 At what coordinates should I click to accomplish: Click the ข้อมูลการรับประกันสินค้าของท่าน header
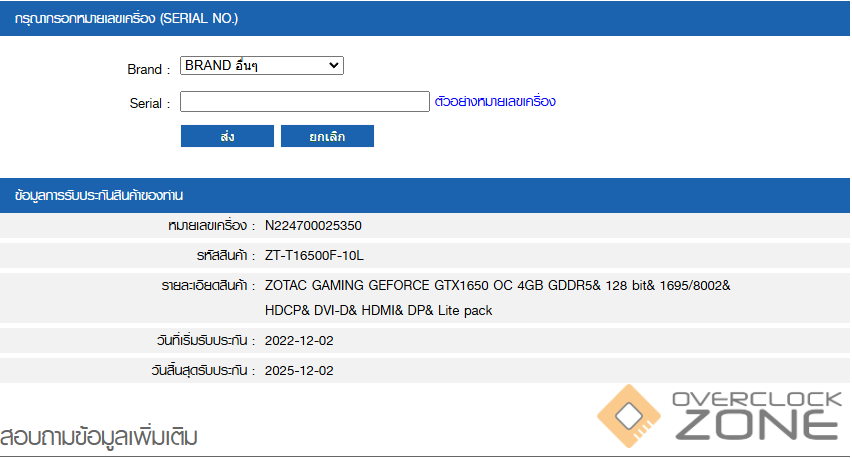click(x=99, y=196)
